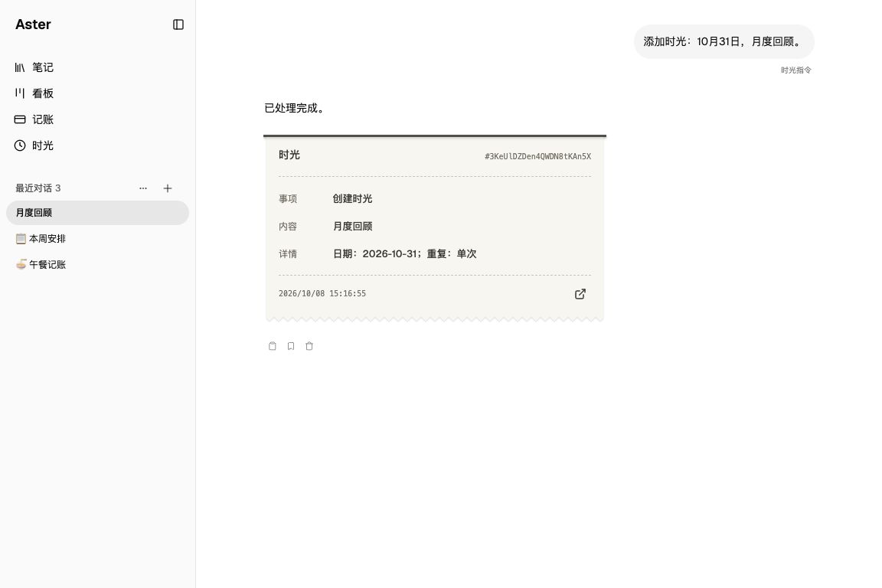
Task: Click the 详情 field label
Action: click(x=287, y=253)
